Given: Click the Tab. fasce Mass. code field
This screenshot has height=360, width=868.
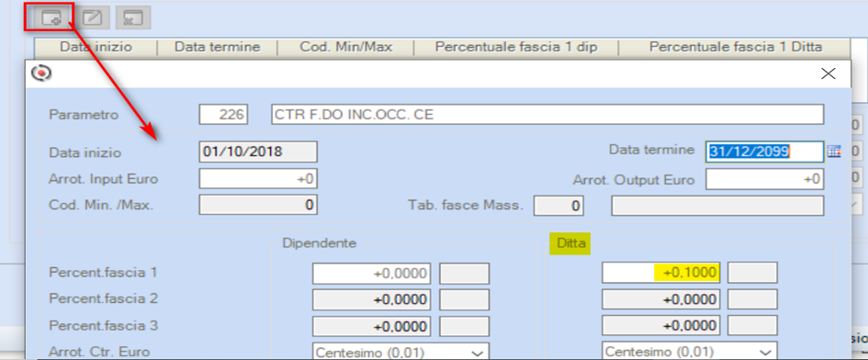Looking at the screenshot, I should tap(558, 206).
